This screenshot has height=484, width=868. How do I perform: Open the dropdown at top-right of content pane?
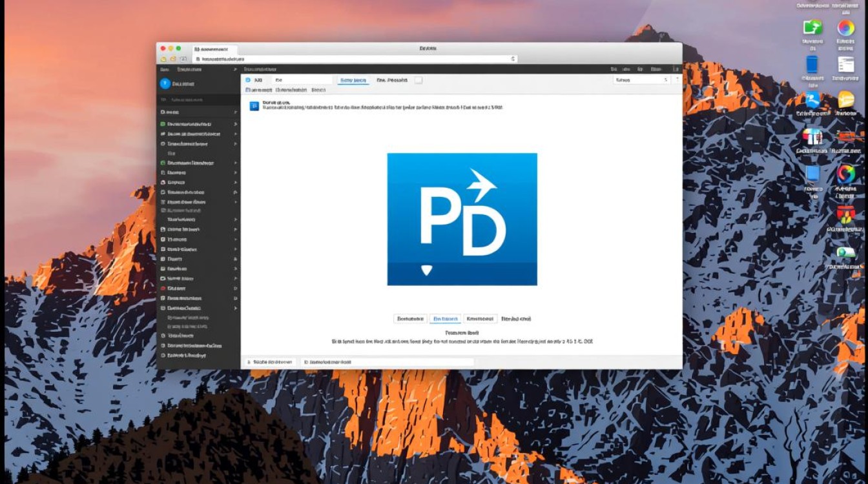640,80
